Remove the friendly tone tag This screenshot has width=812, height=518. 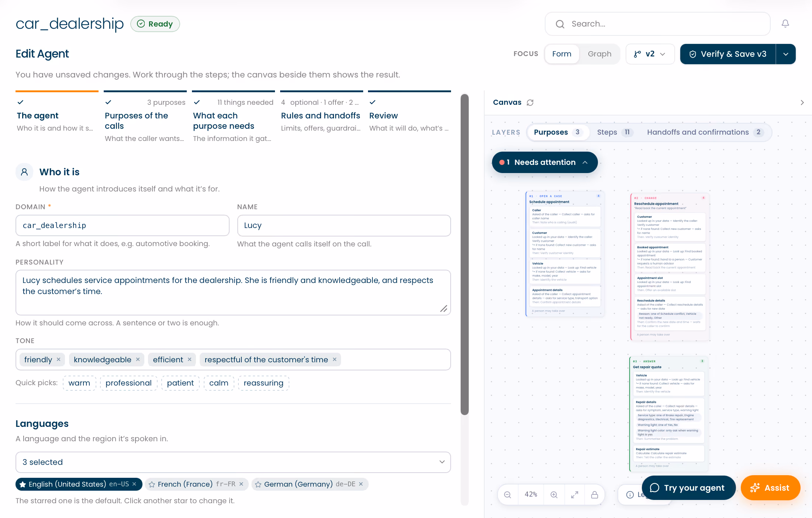[x=58, y=359]
